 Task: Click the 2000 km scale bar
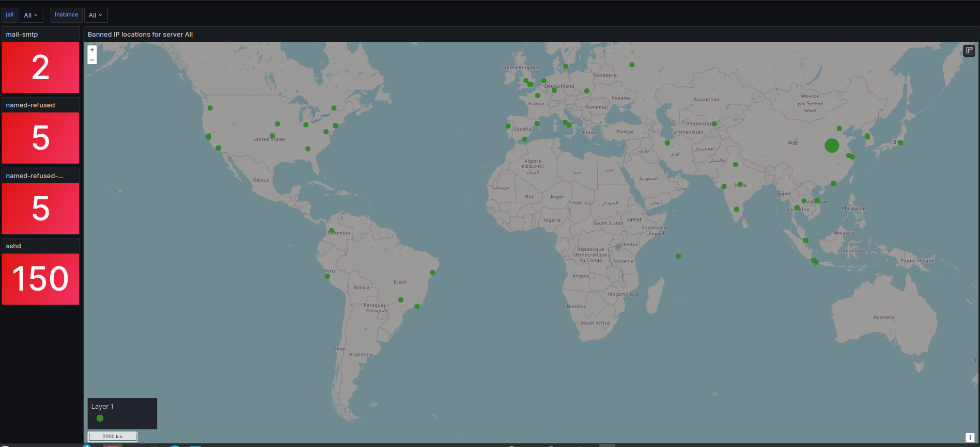point(113,437)
